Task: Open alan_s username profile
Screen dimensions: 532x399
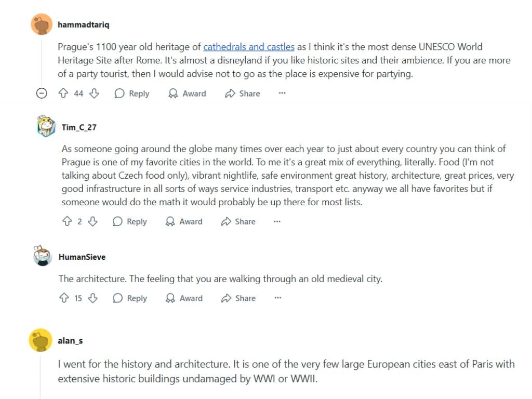Action: (x=70, y=341)
